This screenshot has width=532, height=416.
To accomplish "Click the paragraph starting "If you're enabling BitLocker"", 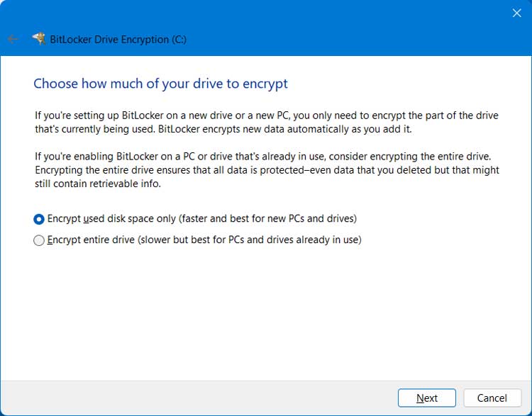I will coord(267,170).
